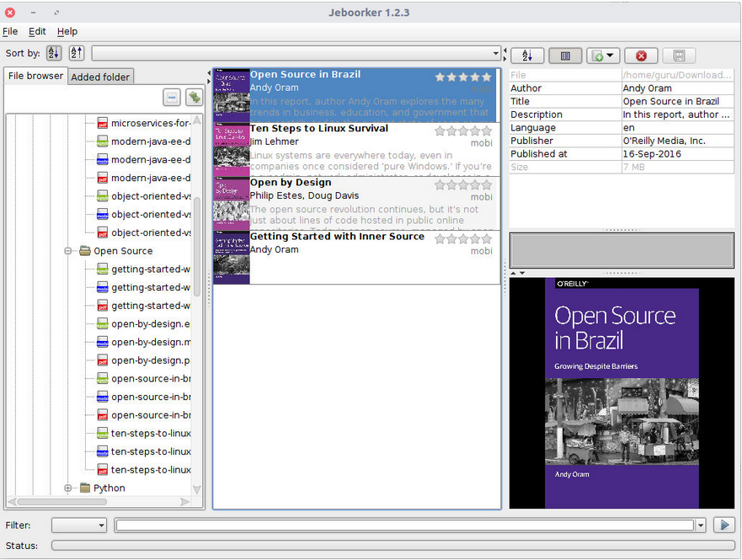This screenshot has height=560, width=742.
Task: Click the Author value Andy Oram in metadata table
Action: pyautogui.click(x=678, y=88)
